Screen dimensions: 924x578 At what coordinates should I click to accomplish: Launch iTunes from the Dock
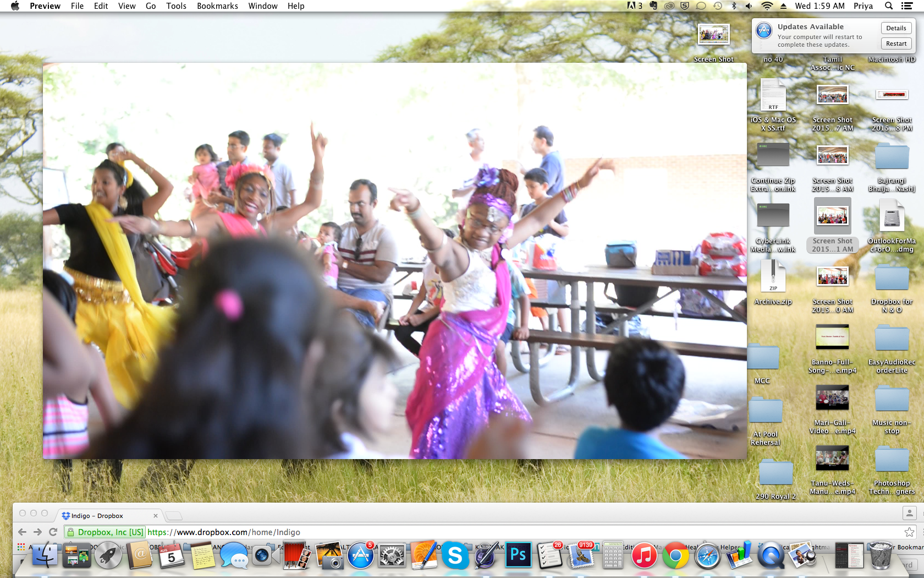pos(644,555)
